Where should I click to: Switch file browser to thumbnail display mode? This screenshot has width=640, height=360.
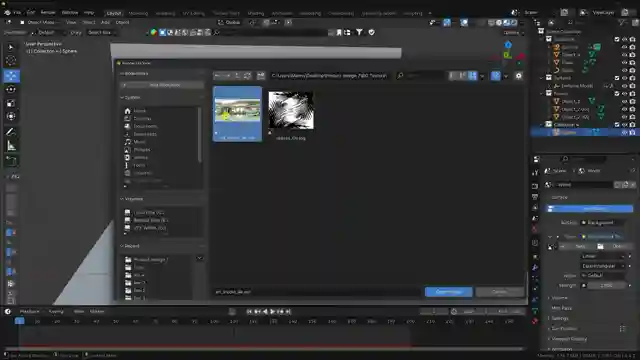point(472,76)
